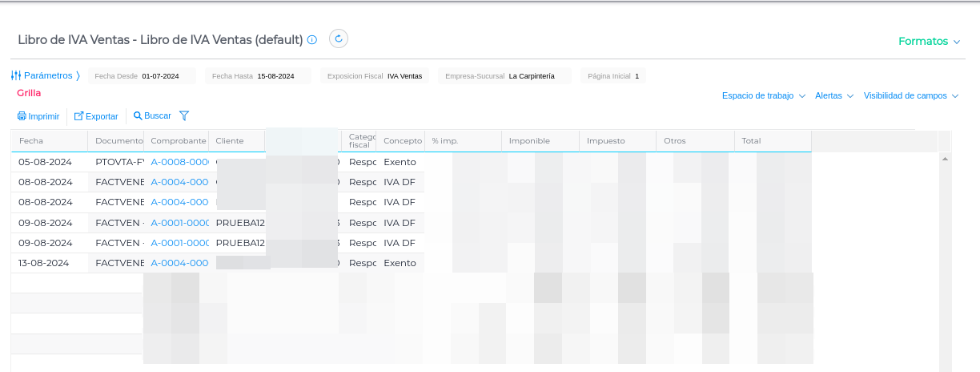Sort by the Impuesto column header
The width and height of the screenshot is (980, 372).
click(x=618, y=141)
